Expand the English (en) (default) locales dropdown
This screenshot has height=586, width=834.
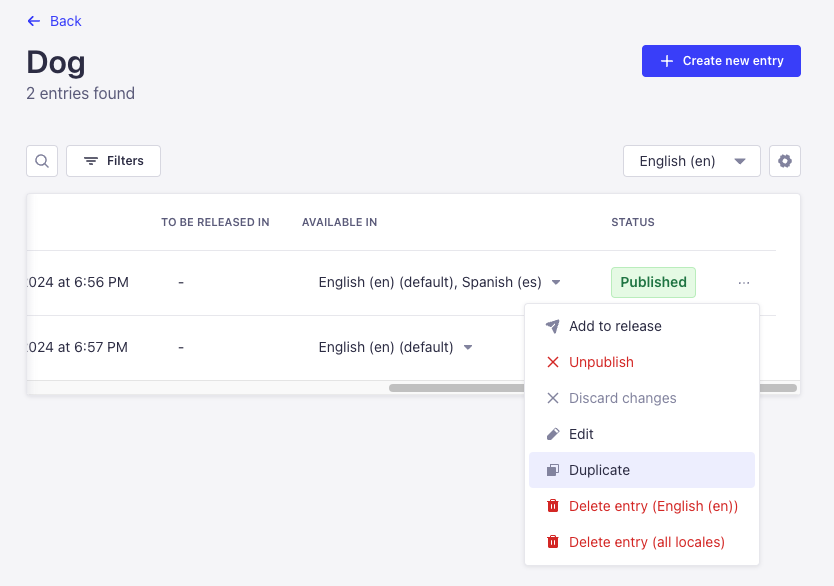[467, 347]
